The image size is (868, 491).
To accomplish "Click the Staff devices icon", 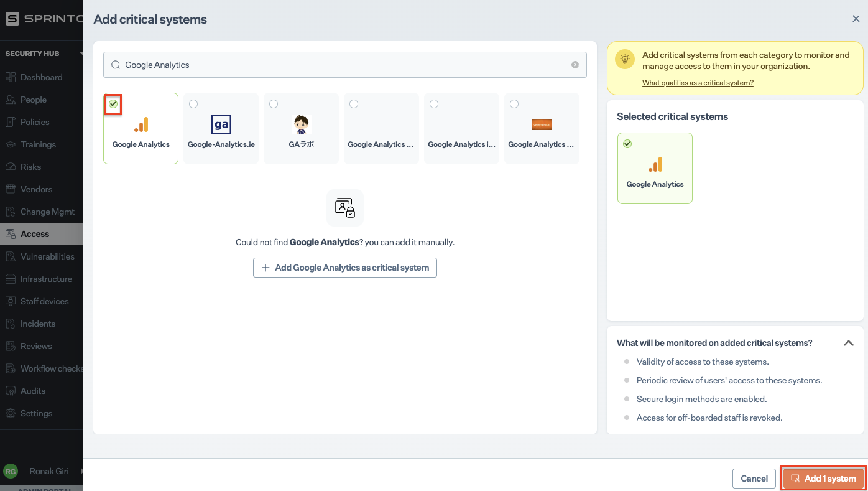I will (x=10, y=301).
